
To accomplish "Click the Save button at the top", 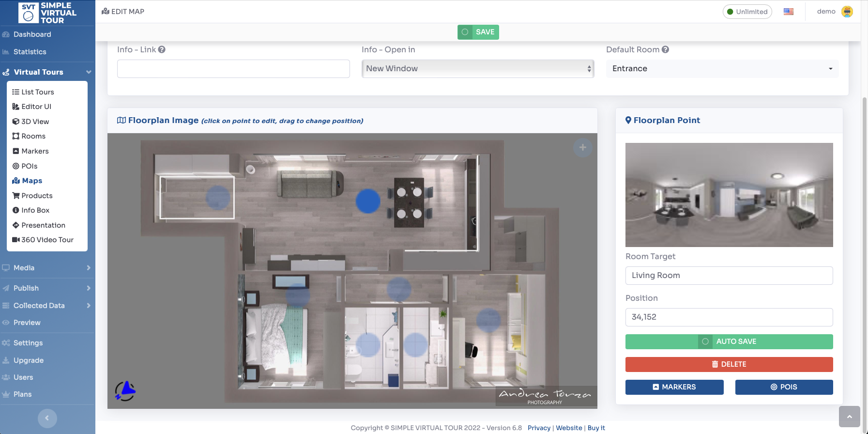I will pos(478,32).
